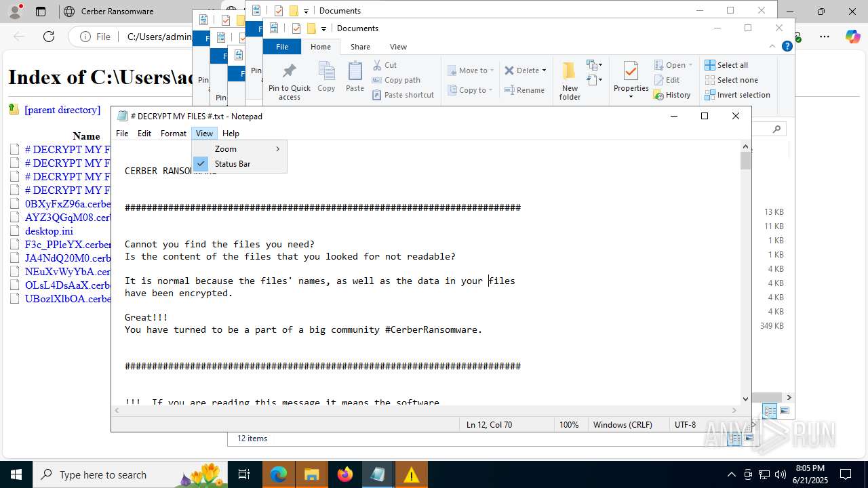Image resolution: width=868 pixels, height=488 pixels.
Task: Click Notepad vertical scrollbar thumb
Action: coord(745,161)
